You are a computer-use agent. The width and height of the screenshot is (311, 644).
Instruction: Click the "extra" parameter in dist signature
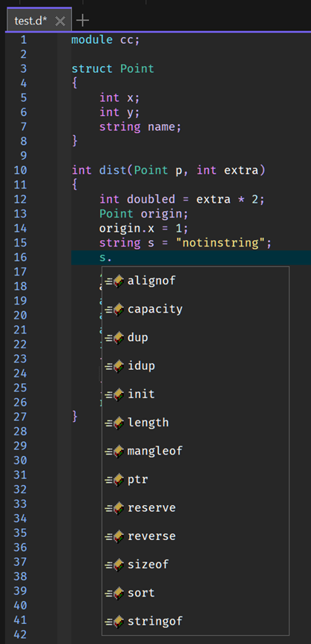pos(240,170)
